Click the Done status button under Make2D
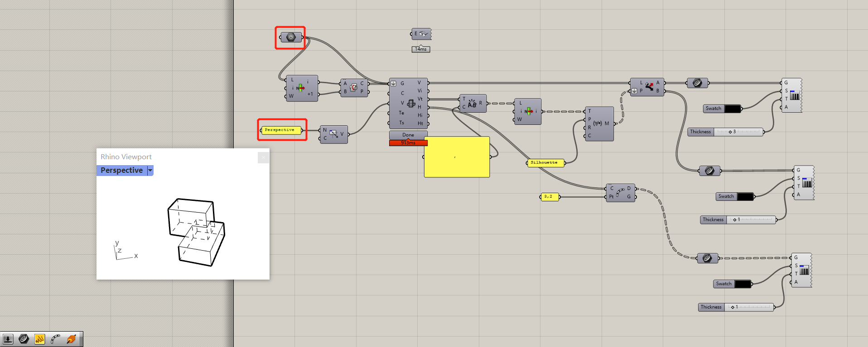Viewport: 868px width, 347px height. click(x=408, y=135)
